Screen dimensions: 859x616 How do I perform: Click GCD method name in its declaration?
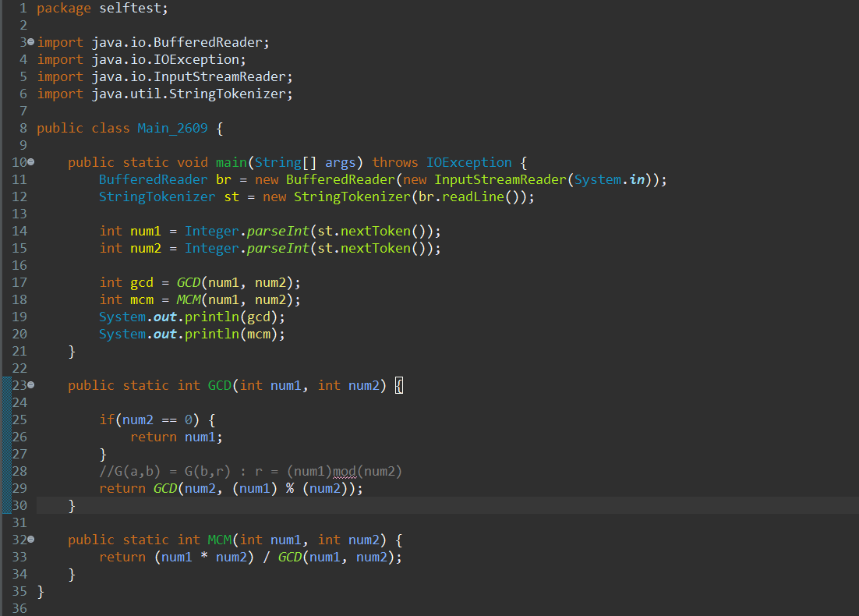coord(220,385)
